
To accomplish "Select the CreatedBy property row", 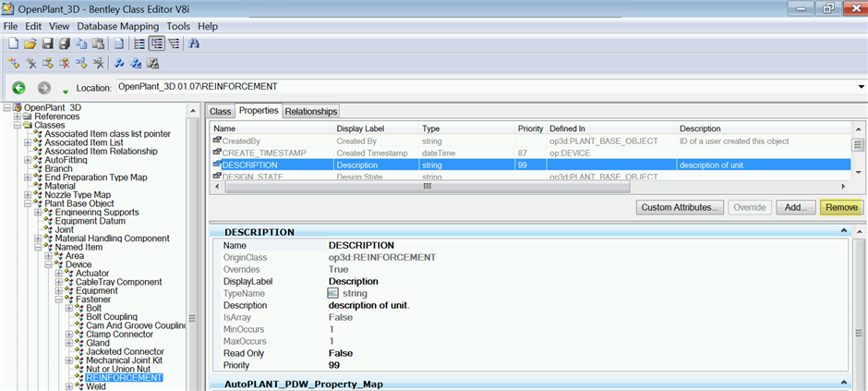I will (530, 141).
